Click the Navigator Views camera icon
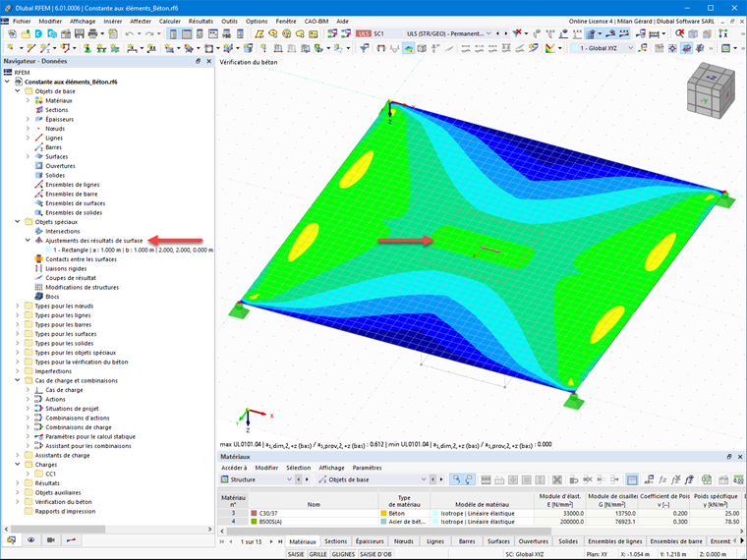747x560 pixels. (x=51, y=540)
